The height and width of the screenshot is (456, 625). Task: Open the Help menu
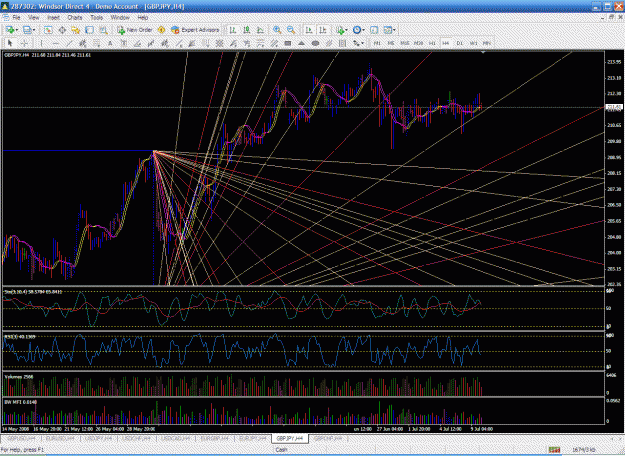143,18
